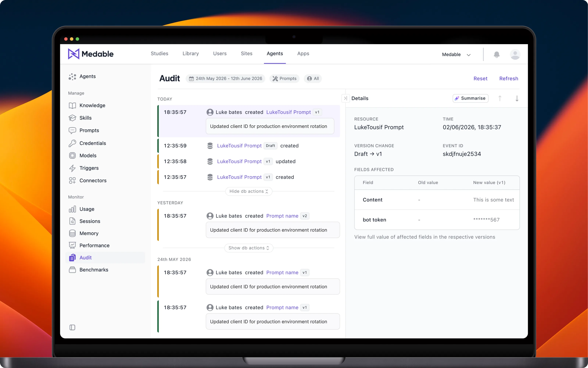Open LukeTousif Prompt Draft link at 12:35:59
The height and width of the screenshot is (368, 588).
coord(239,146)
